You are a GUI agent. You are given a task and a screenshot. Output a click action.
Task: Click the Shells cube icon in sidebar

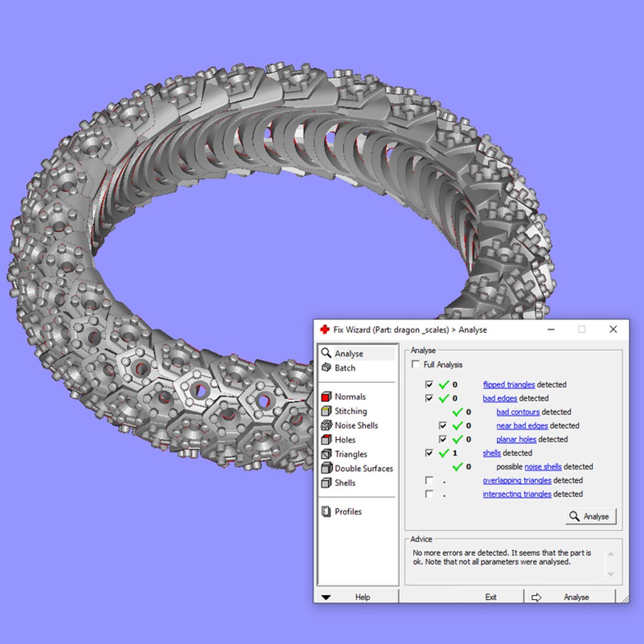pos(326,482)
